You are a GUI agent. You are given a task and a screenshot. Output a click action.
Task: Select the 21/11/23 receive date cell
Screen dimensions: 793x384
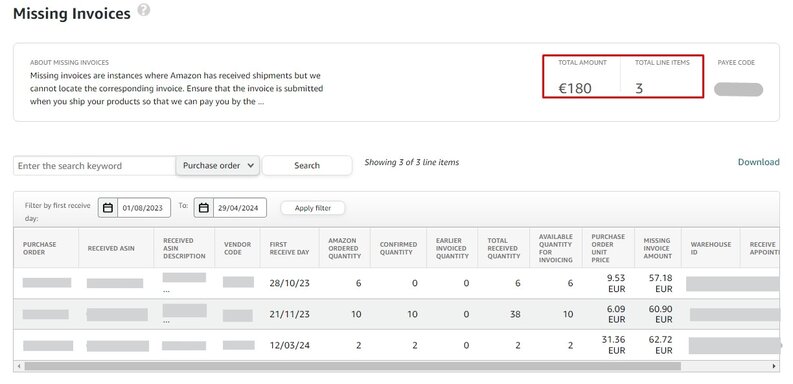(x=290, y=314)
